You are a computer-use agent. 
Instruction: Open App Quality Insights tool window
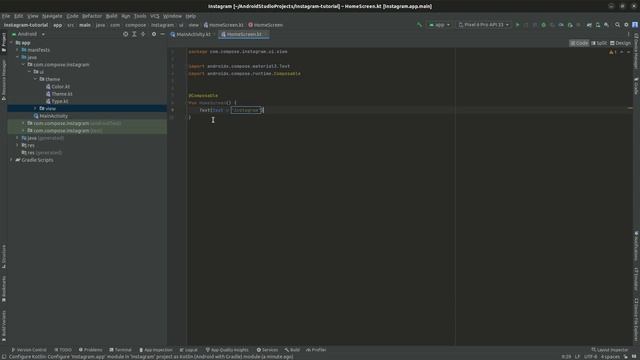pos(227,350)
